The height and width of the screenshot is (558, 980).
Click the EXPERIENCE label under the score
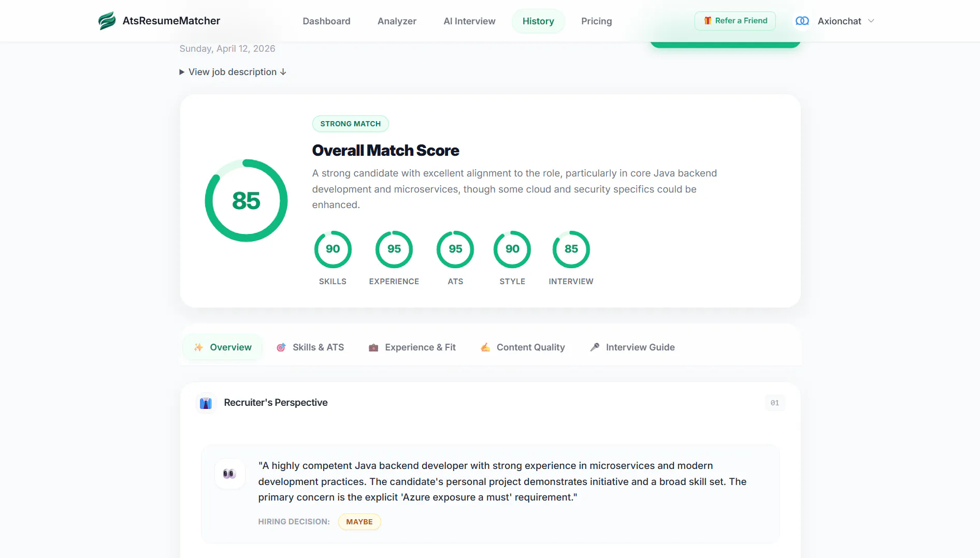click(394, 282)
